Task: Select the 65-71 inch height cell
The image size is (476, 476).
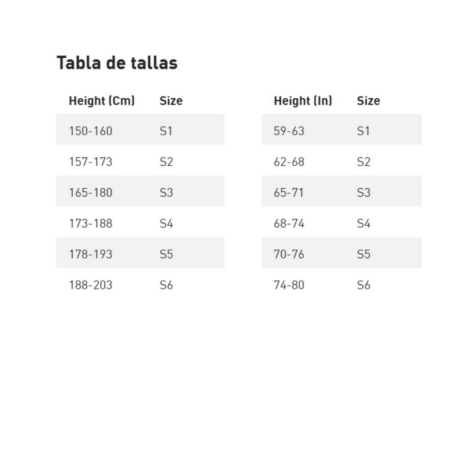Action: point(289,193)
